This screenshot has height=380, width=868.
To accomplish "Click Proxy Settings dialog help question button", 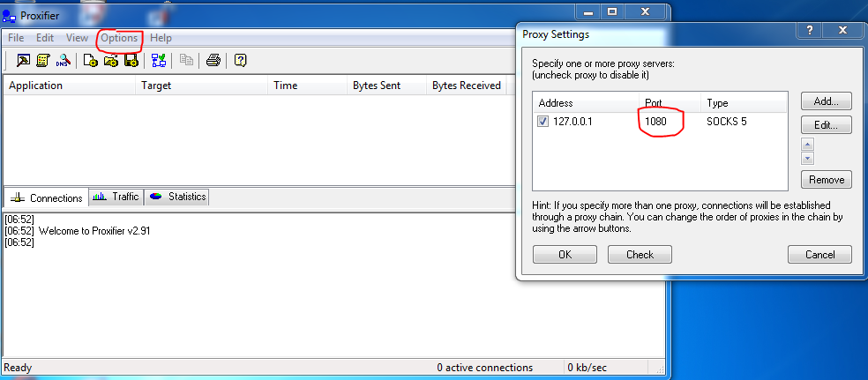I will coord(809,31).
